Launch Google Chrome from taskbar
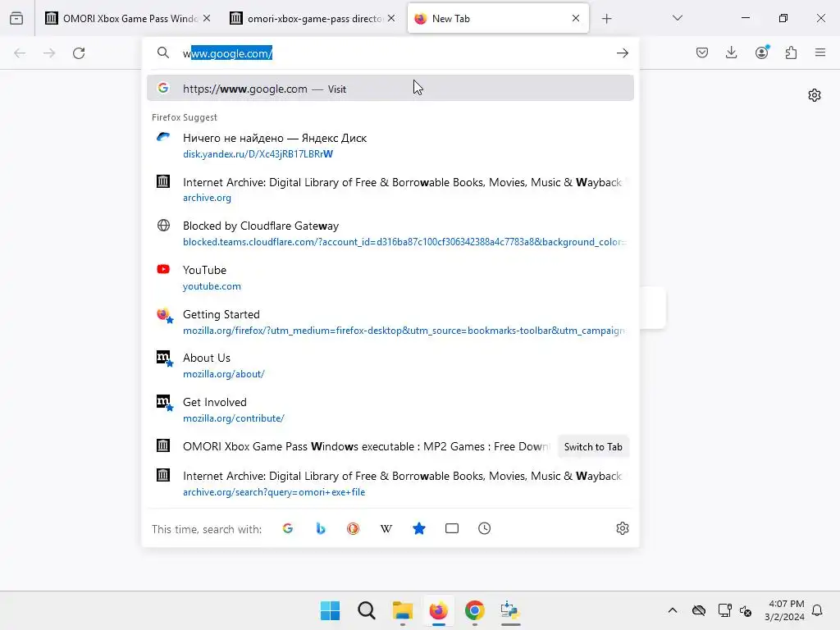Viewport: 840px width, 630px height. (x=475, y=610)
